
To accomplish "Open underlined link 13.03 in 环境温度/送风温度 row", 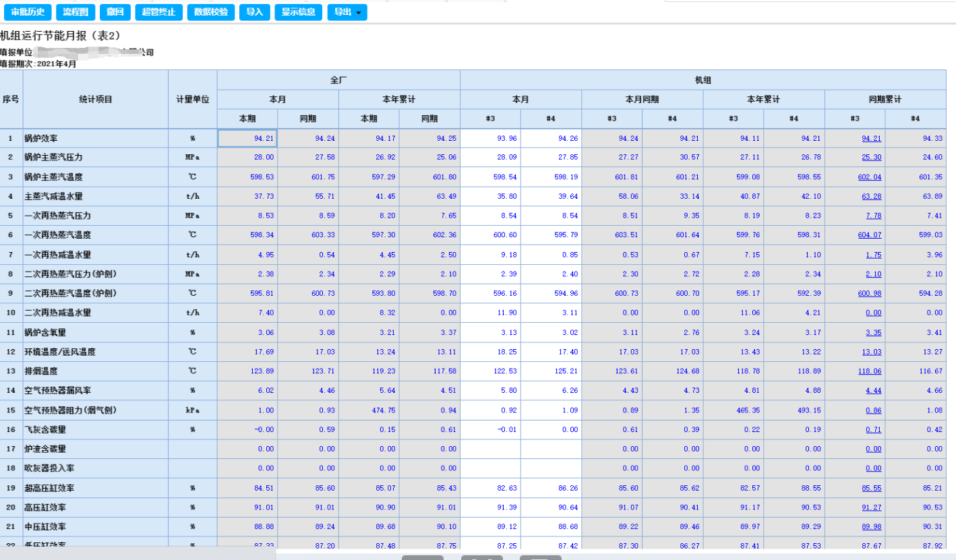I will pos(871,352).
